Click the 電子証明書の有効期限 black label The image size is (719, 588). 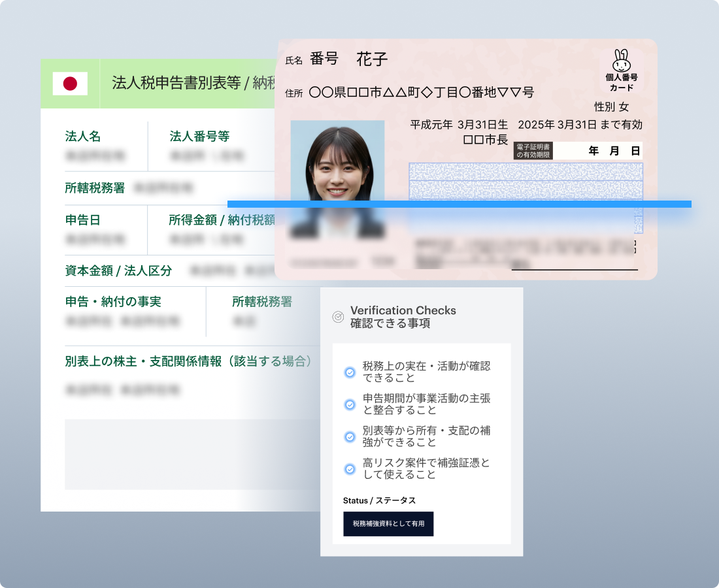[533, 151]
